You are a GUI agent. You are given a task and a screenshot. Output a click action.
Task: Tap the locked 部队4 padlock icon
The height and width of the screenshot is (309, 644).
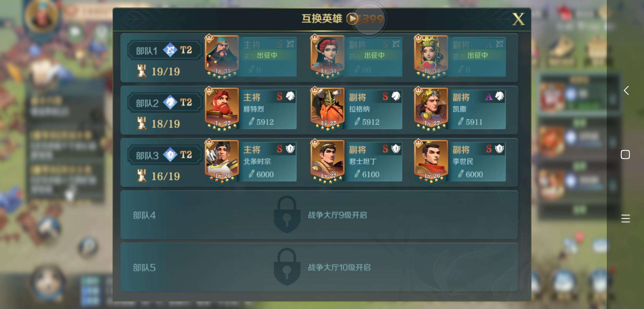coord(287,214)
